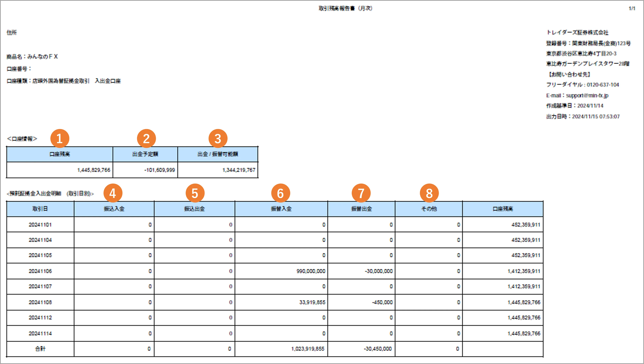Click the 振込出金 column header
Viewport: 644px width, 364px height.
pos(194,209)
